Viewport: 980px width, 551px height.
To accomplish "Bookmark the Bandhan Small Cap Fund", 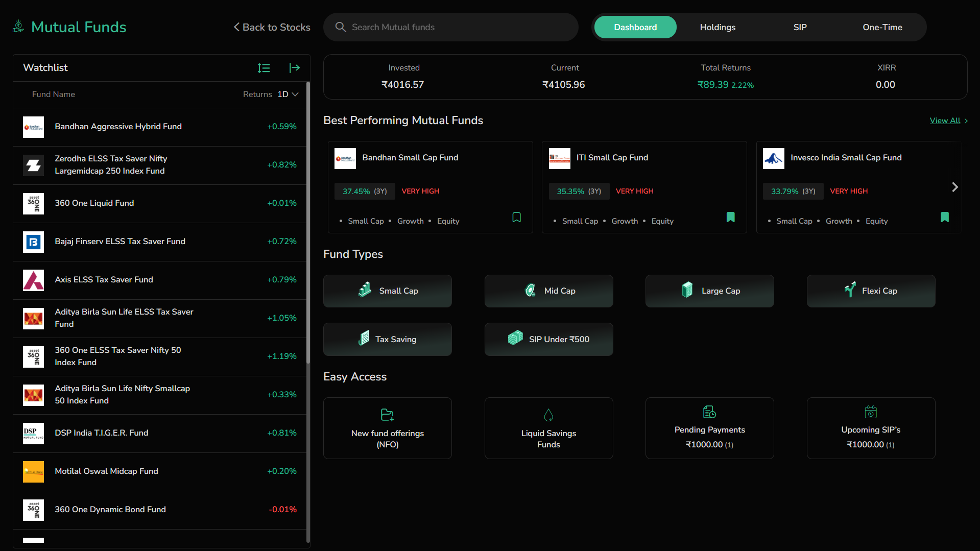I will click(516, 218).
